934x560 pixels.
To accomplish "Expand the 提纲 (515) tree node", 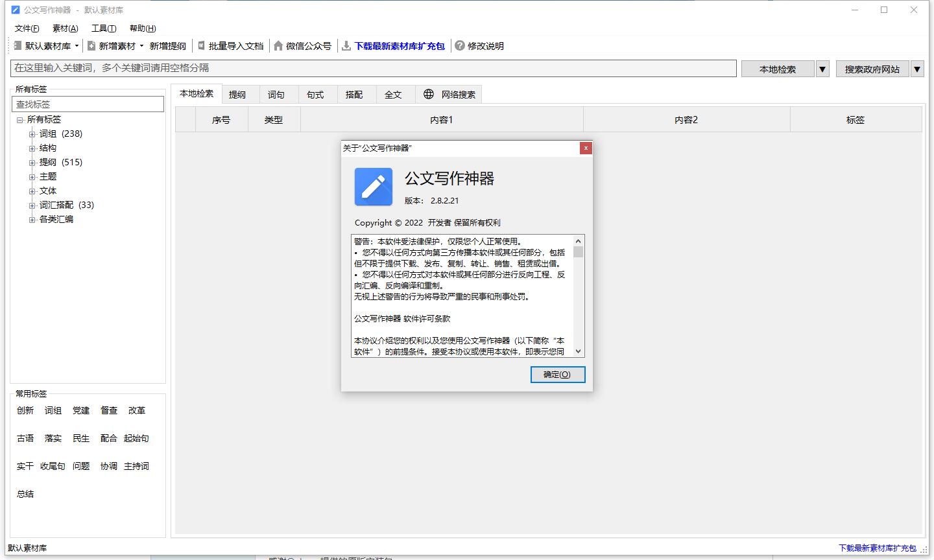I will tap(32, 163).
